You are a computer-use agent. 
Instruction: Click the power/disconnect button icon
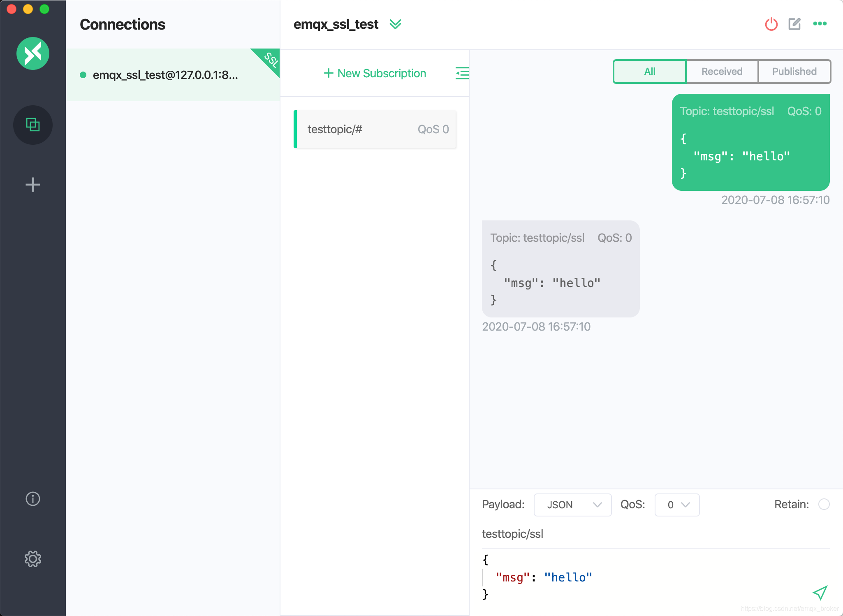pos(770,24)
